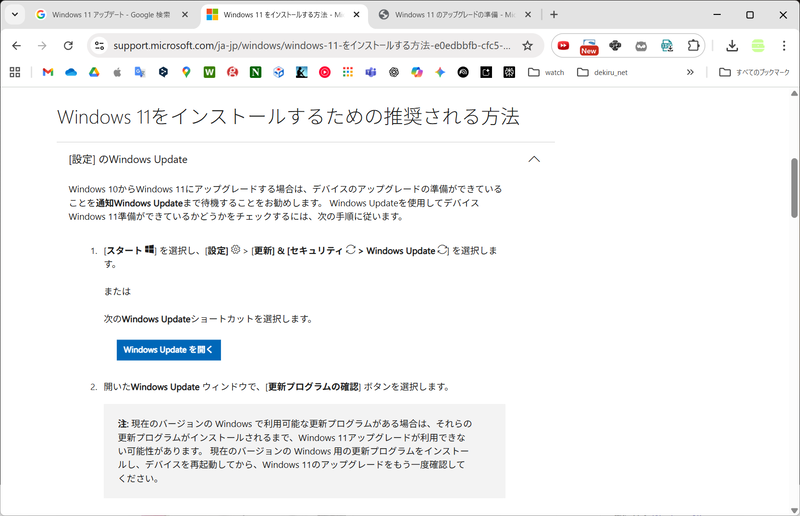This screenshot has height=516, width=800.
Task: Select the Windows 11 インストールする方法 tab
Action: click(x=283, y=15)
